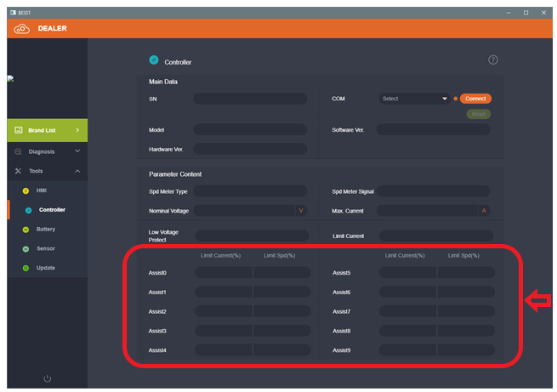This screenshot has width=557, height=392.
Task: Click the Brand List icon
Action: (x=19, y=130)
